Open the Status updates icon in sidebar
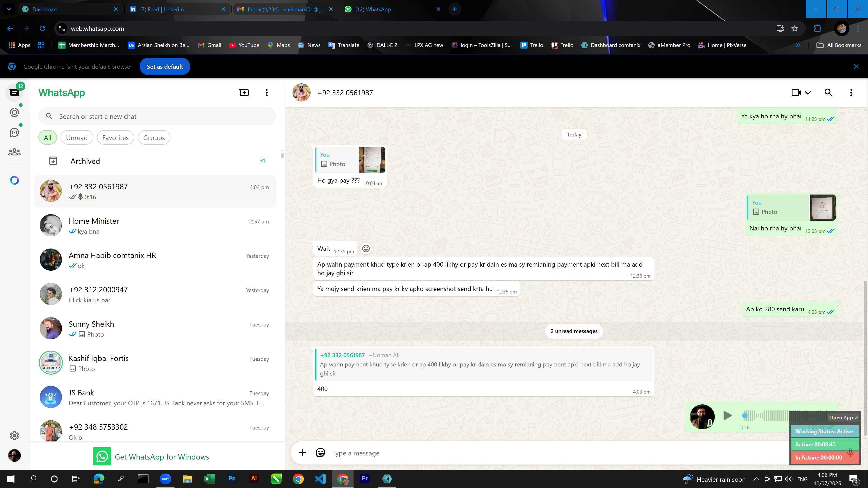868x488 pixels. click(14, 113)
